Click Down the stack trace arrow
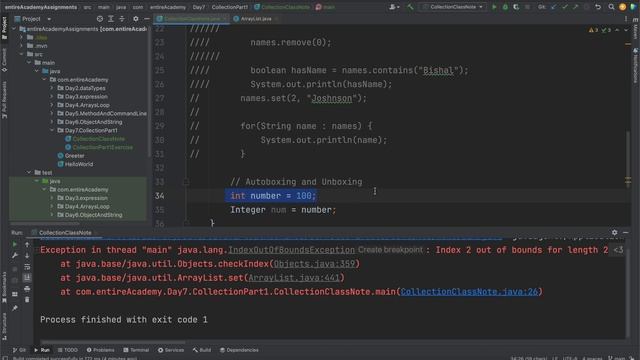The width and height of the screenshot is (640, 360). point(27,256)
